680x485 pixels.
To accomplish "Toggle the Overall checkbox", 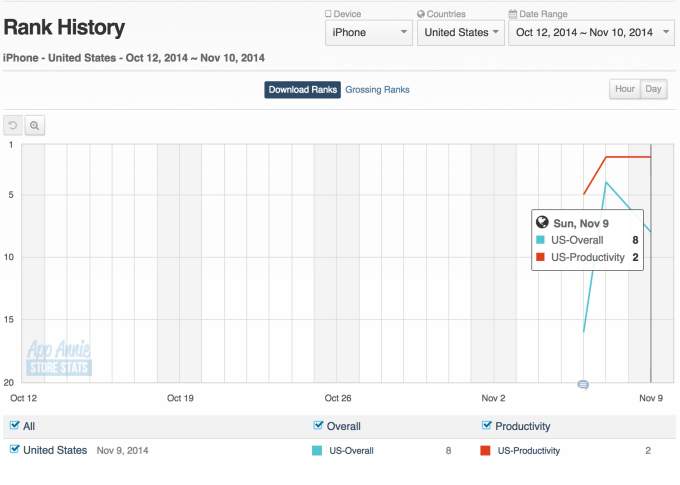I will point(318,426).
